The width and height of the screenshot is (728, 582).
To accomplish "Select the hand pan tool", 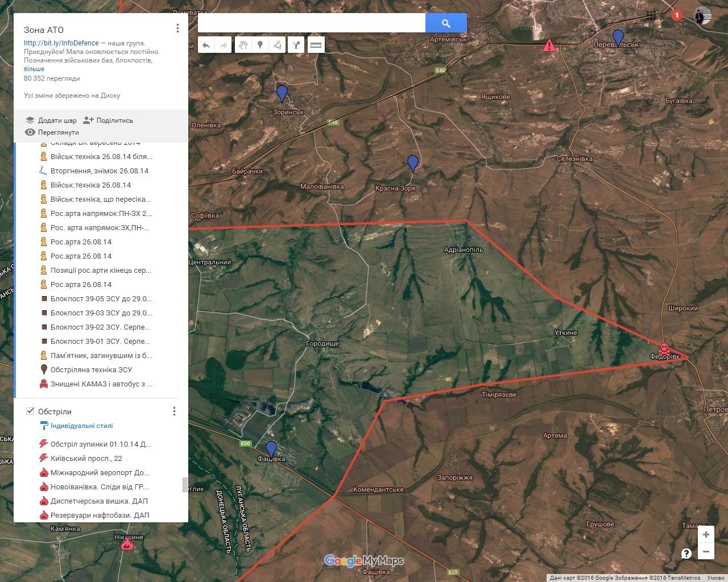I will (243, 45).
